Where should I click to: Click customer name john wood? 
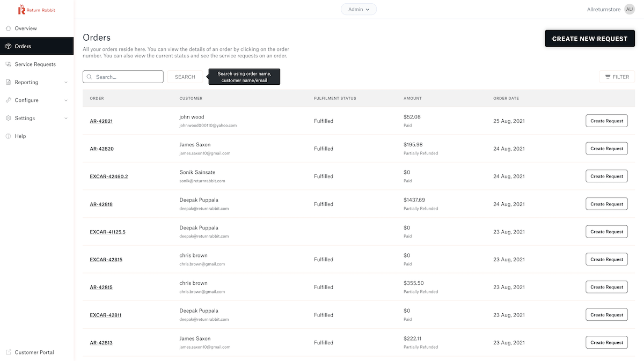(x=192, y=117)
